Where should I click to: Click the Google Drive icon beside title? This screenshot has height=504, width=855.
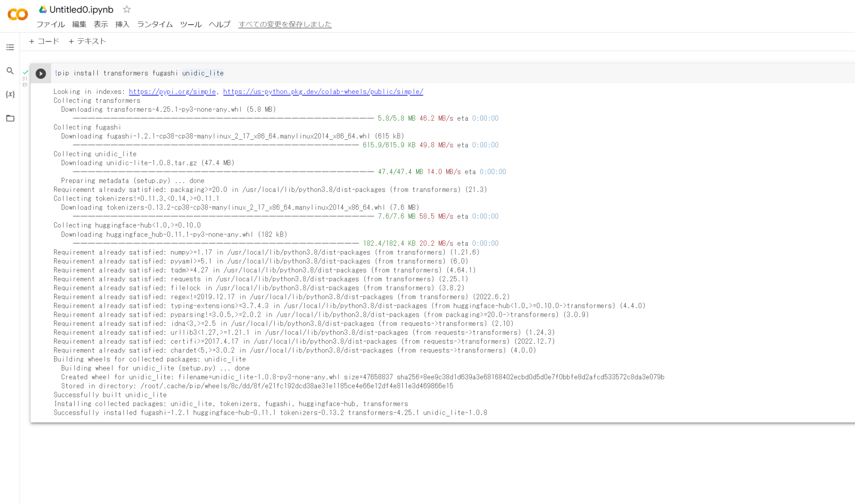tap(43, 9)
